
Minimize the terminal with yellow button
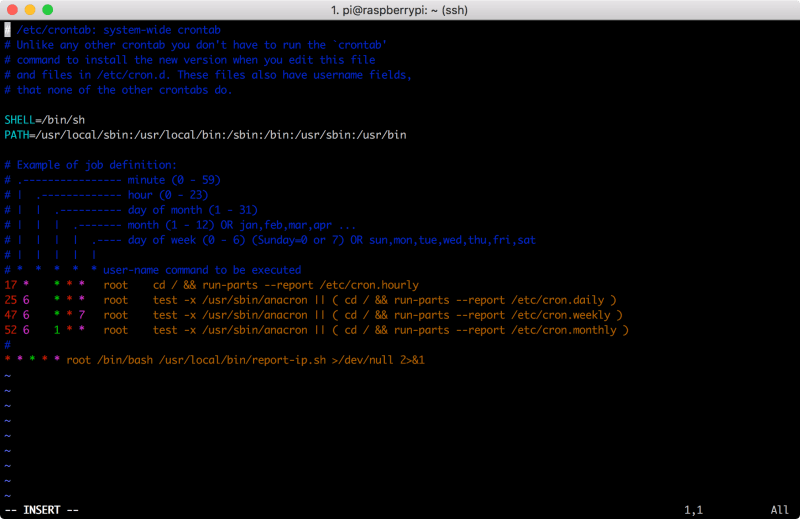[x=30, y=10]
